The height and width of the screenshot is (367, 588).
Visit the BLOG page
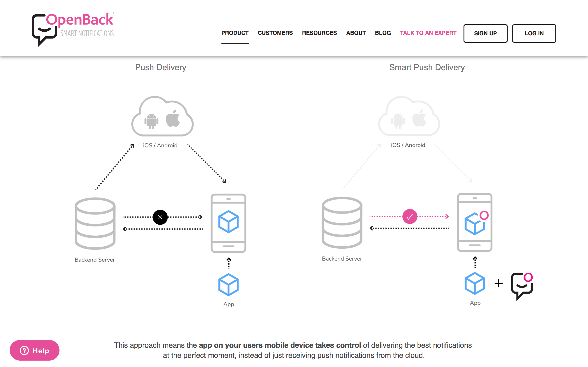pos(383,33)
